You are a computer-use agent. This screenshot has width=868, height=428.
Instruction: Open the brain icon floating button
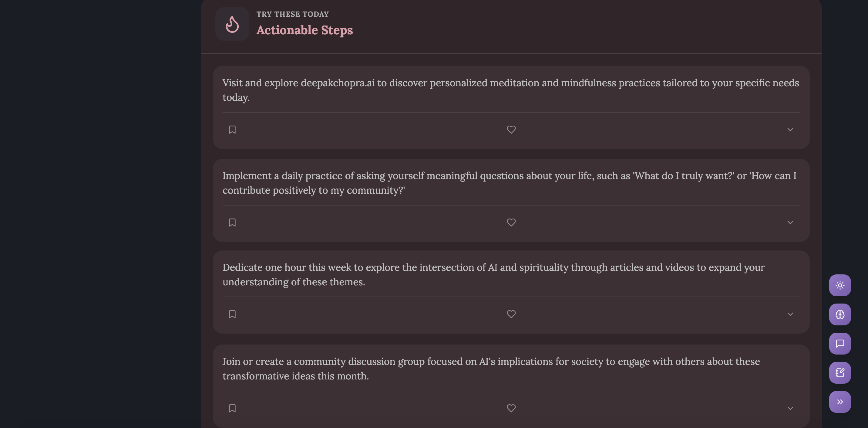840,314
